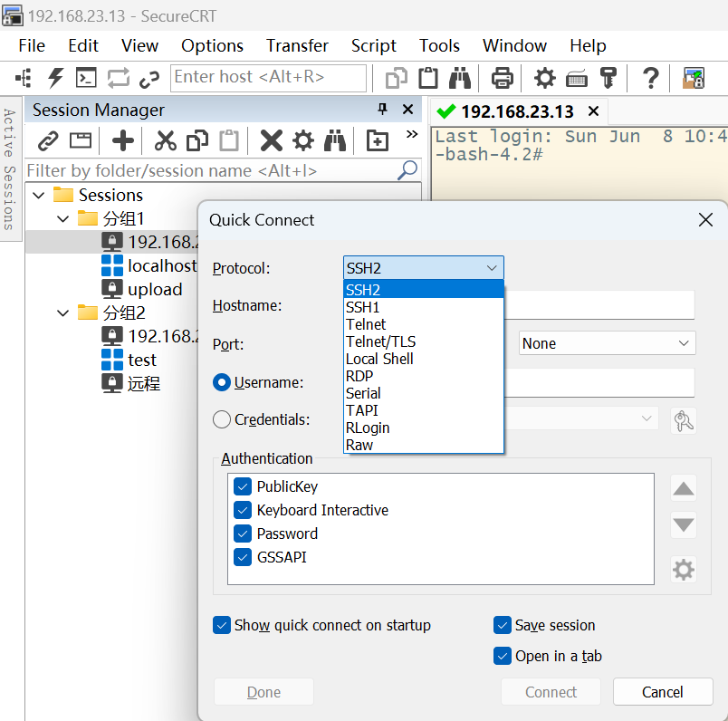Toggle the Save session checkbox

(x=502, y=625)
